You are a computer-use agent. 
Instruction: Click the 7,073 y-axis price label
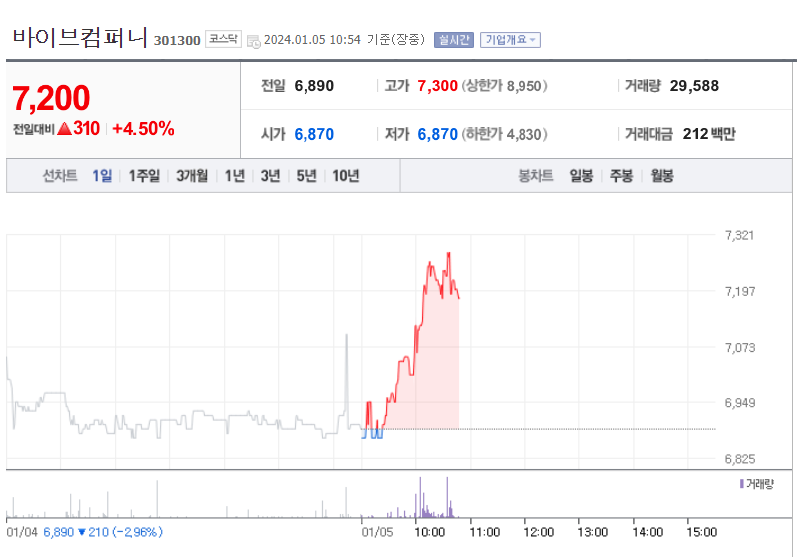pyautogui.click(x=740, y=348)
